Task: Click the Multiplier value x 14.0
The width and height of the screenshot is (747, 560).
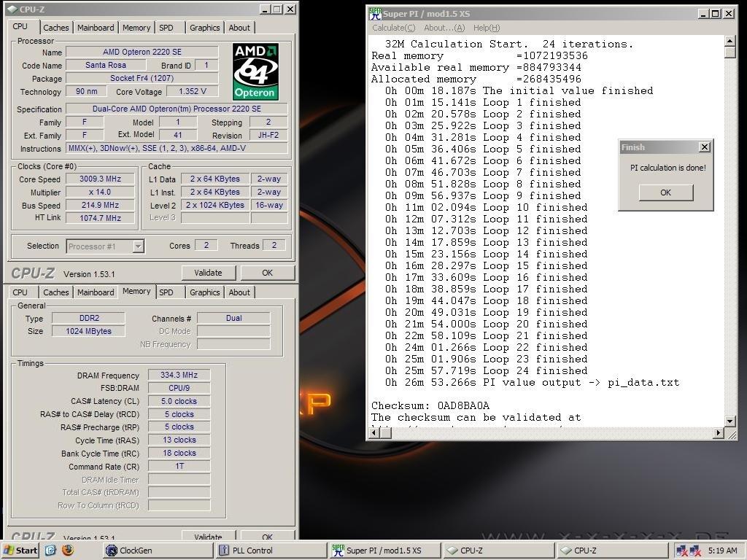Action: pyautogui.click(x=100, y=192)
